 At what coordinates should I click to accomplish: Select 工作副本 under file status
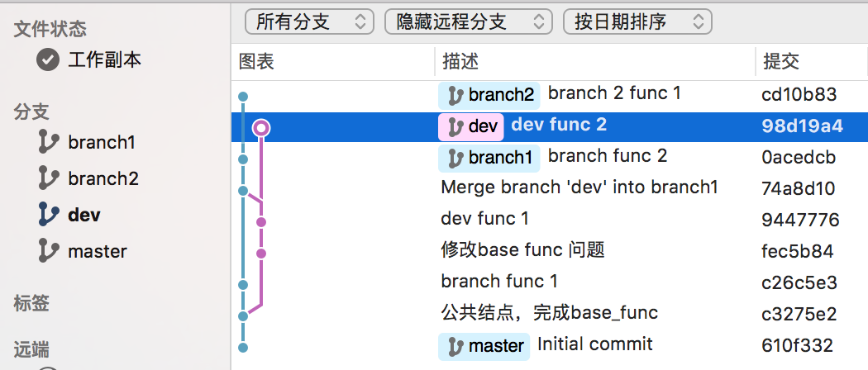tap(104, 60)
